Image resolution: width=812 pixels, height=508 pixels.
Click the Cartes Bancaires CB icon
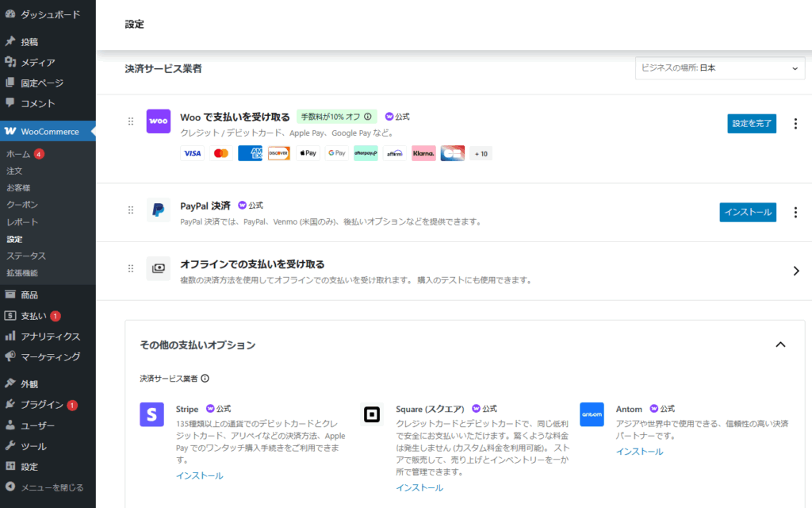click(x=453, y=153)
